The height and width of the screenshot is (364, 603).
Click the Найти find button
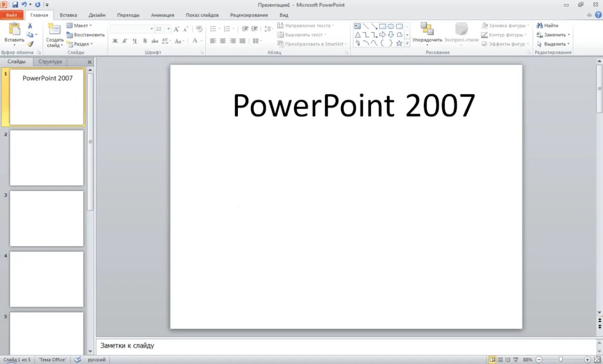[547, 25]
